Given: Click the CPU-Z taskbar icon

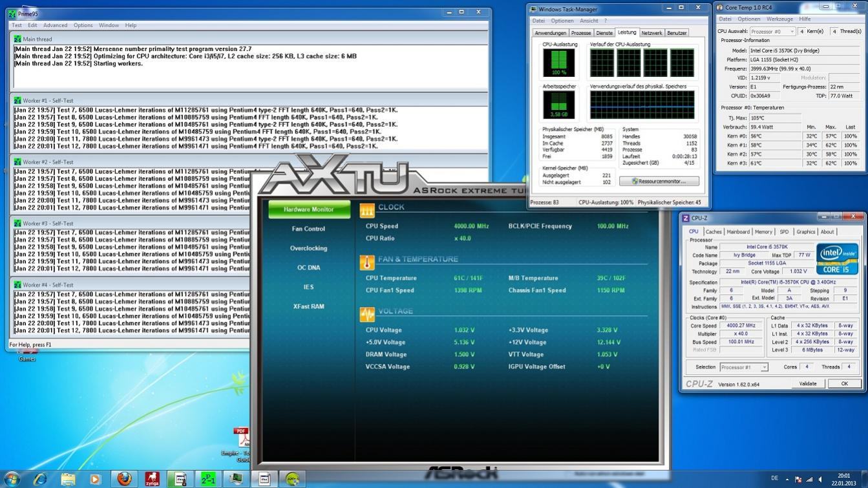Looking at the screenshot, I should (x=264, y=479).
